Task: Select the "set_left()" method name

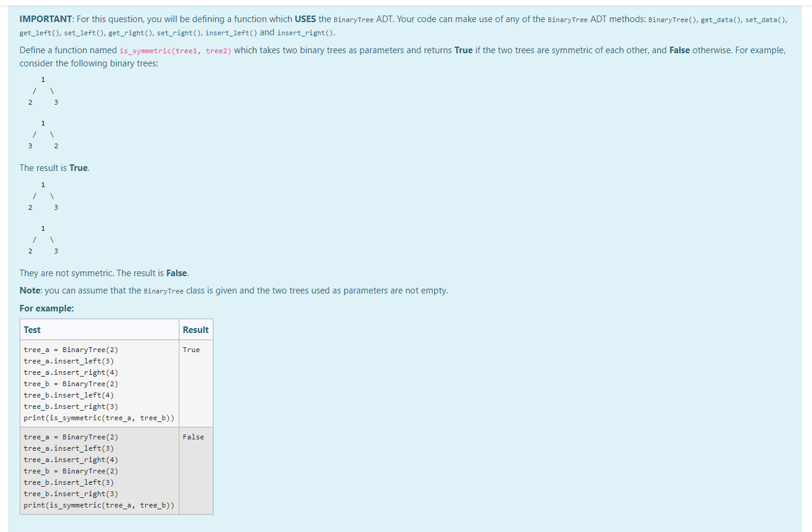Action: click(x=83, y=32)
